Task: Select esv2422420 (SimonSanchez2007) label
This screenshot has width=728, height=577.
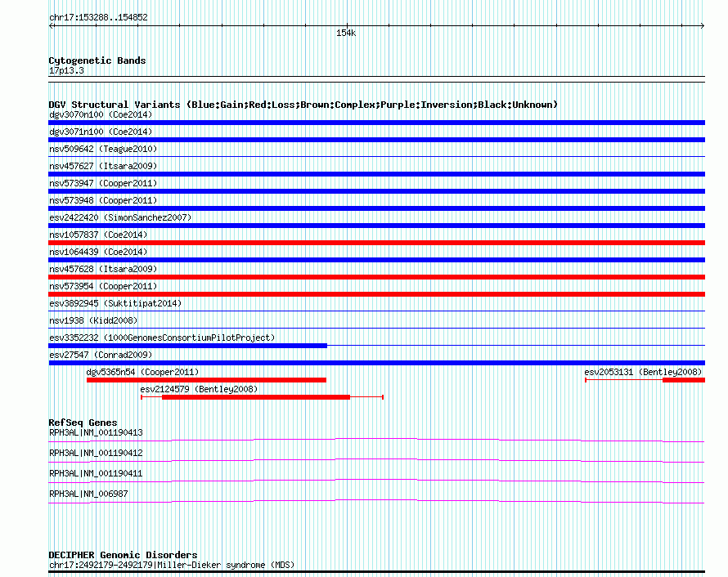Action: [x=120, y=217]
